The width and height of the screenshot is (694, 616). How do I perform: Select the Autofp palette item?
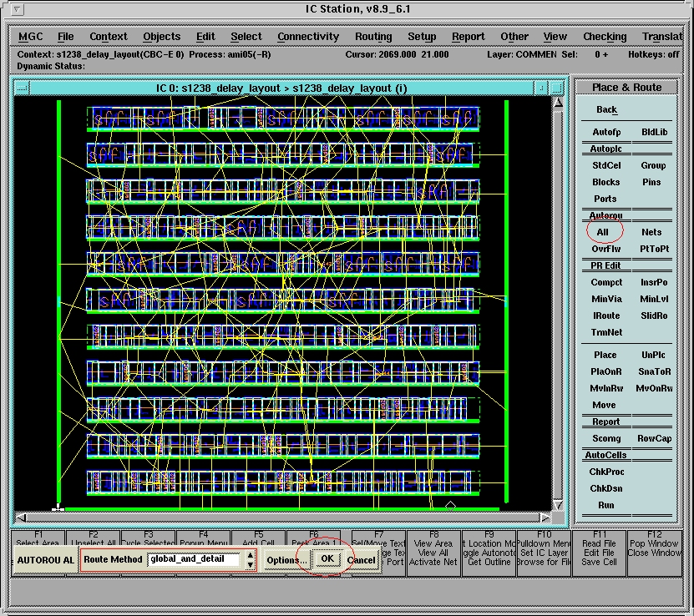(606, 132)
